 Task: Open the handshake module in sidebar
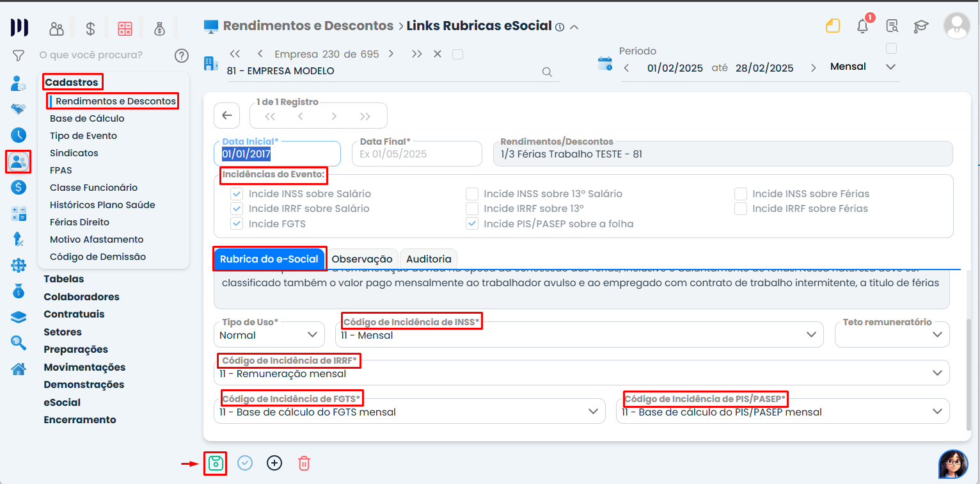pos(19,109)
